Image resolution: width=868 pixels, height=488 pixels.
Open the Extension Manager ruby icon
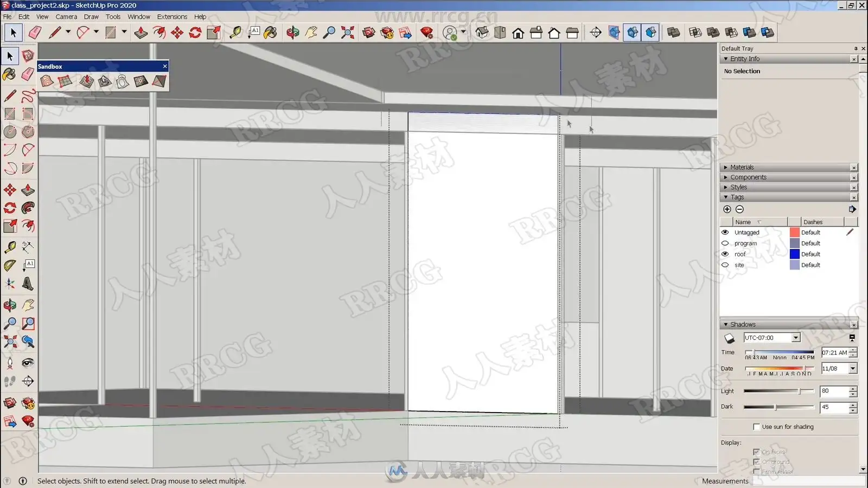[x=427, y=33]
